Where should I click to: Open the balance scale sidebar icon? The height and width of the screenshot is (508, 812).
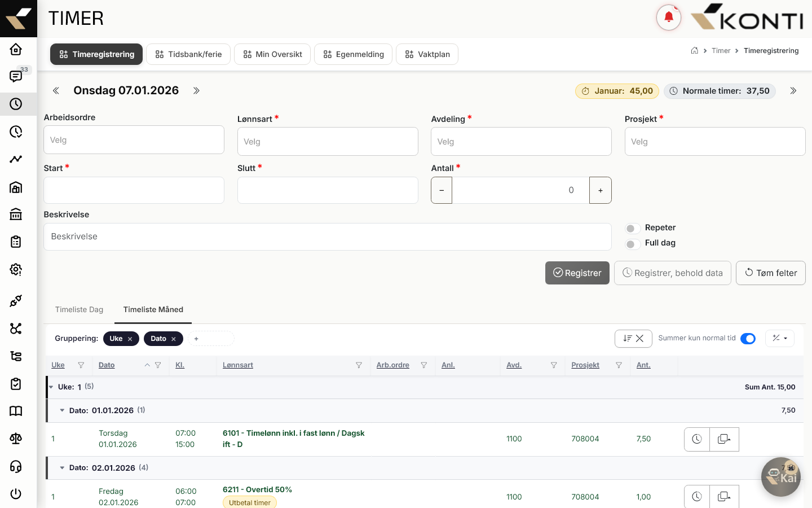pos(16,439)
